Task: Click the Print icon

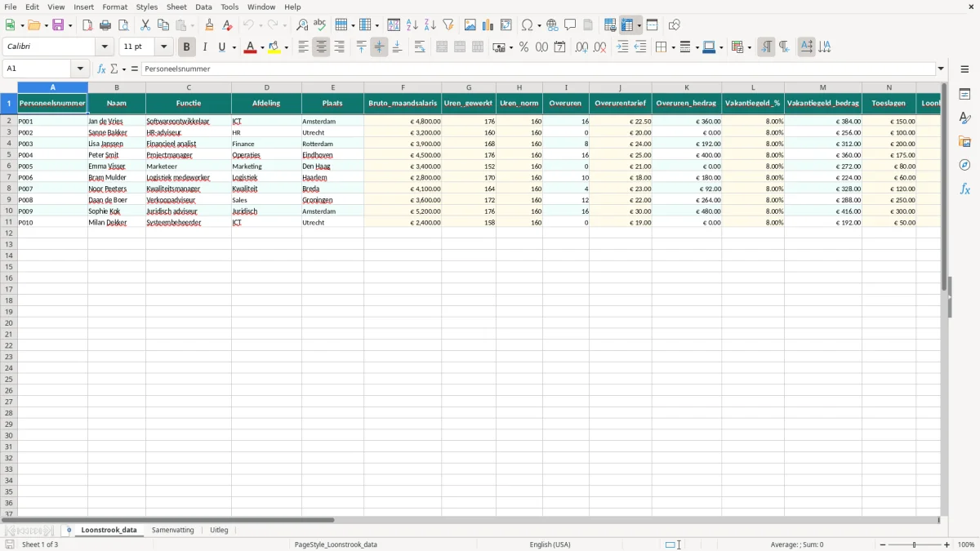Action: (105, 25)
